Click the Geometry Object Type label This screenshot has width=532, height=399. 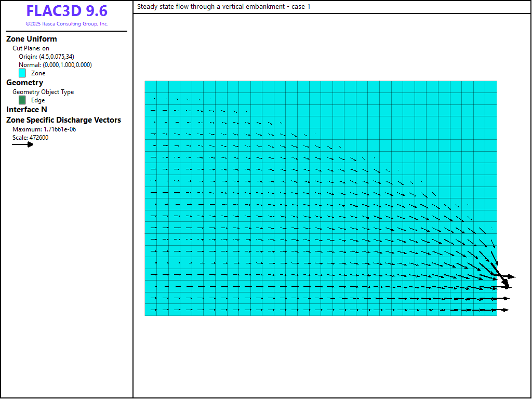pos(43,92)
